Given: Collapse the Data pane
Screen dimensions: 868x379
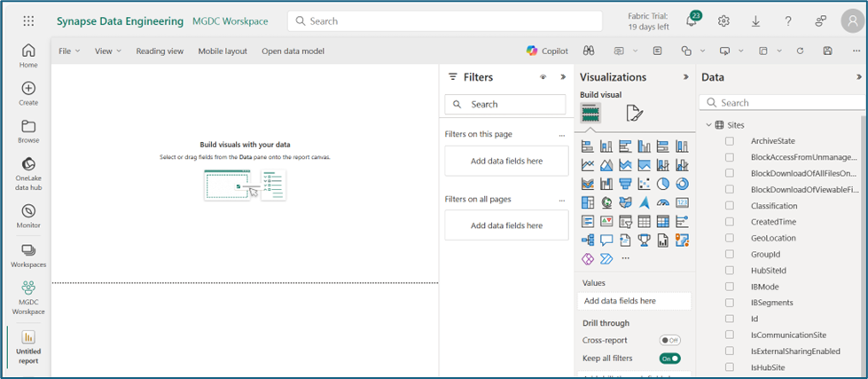Looking at the screenshot, I should [x=858, y=77].
